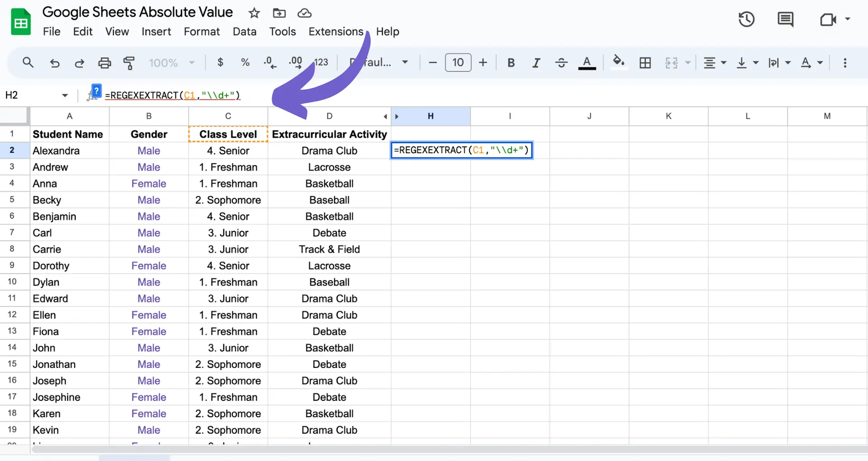
Task: Redo the last action
Action: pos(79,63)
